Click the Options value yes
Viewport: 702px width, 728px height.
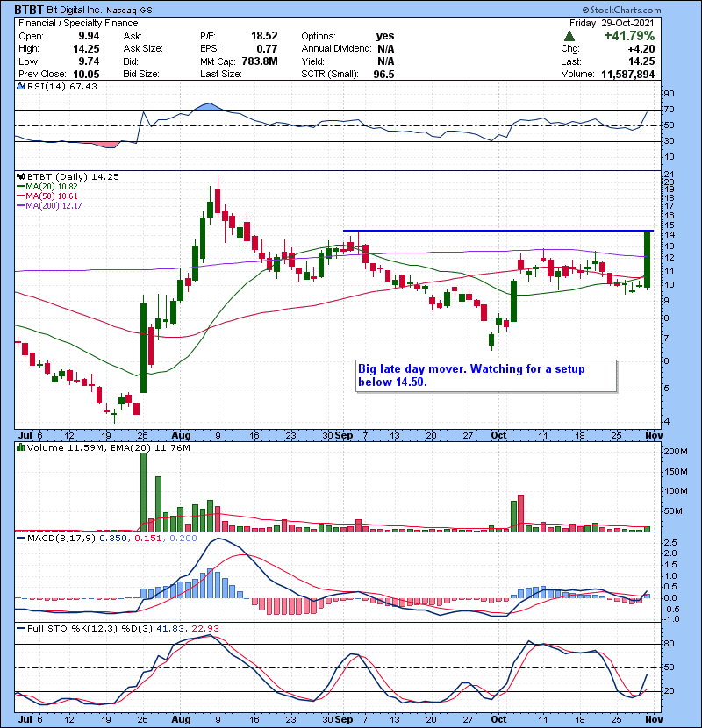pos(385,36)
